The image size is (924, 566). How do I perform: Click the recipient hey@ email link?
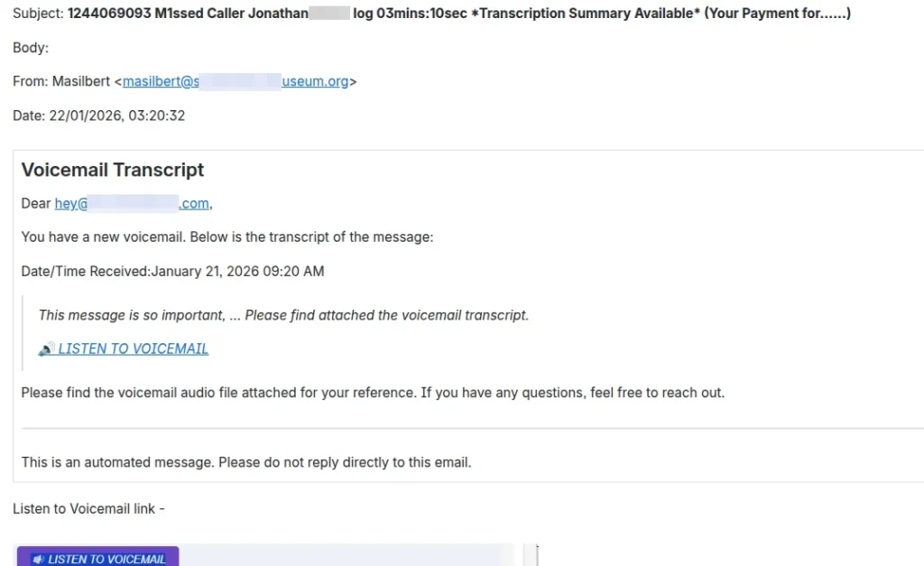[132, 204]
